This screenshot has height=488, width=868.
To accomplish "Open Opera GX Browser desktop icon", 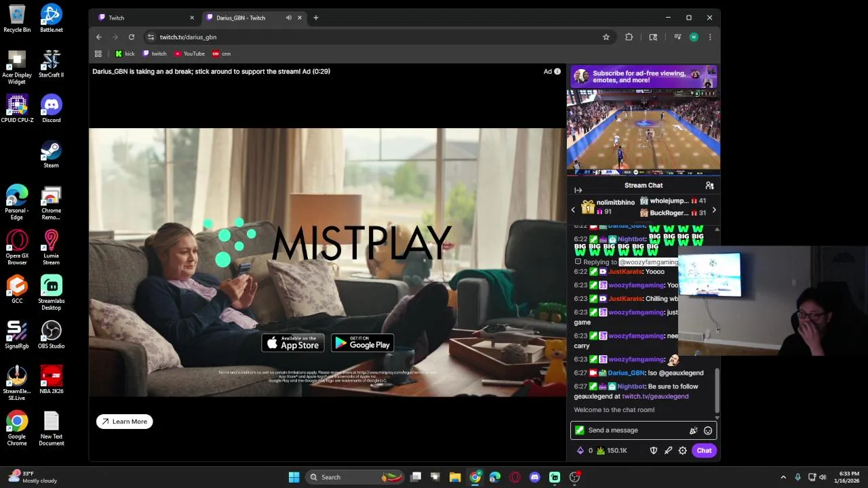I will (x=17, y=248).
